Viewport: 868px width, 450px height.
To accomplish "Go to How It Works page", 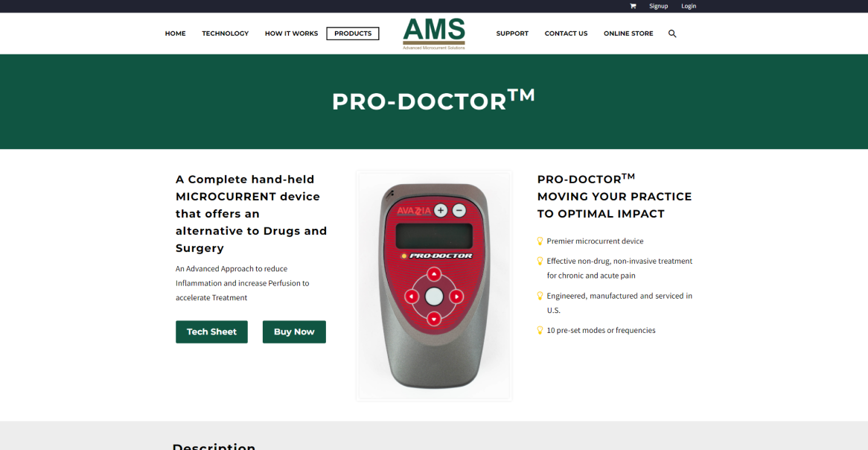I will [291, 34].
